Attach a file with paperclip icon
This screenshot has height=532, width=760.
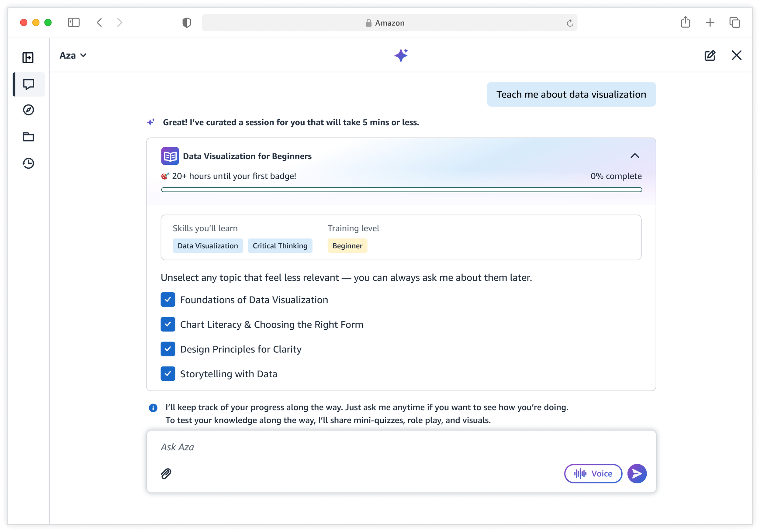(166, 473)
